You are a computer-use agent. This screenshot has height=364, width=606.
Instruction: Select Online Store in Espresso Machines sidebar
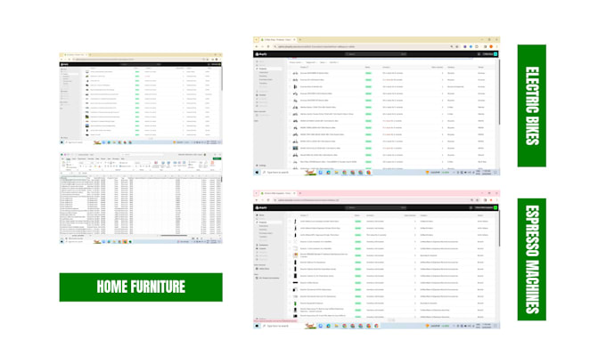pos(265,269)
